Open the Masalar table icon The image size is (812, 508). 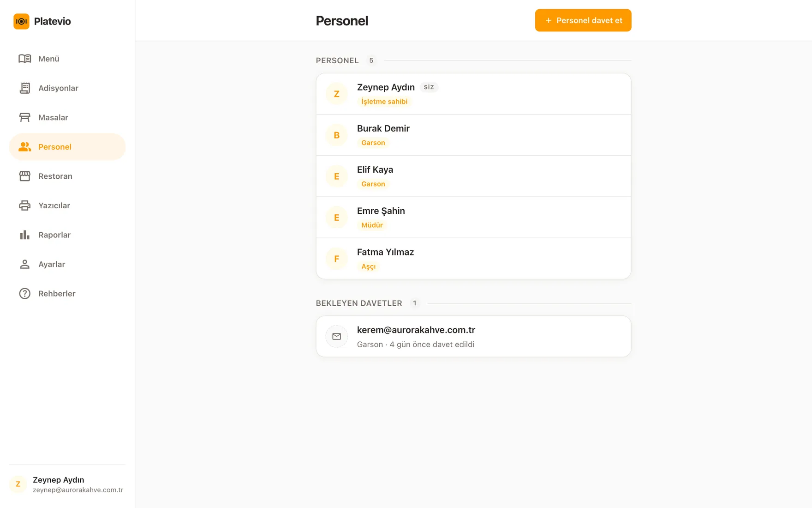(25, 117)
